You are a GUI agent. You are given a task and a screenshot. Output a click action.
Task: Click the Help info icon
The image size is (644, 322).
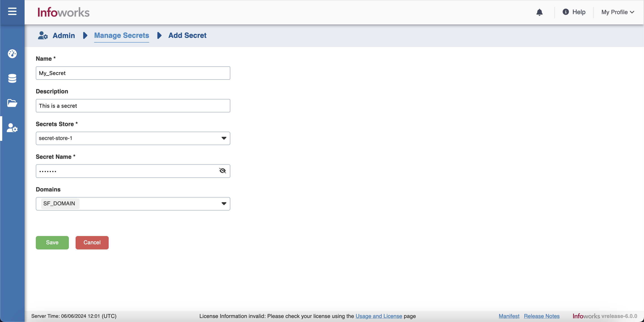tap(566, 12)
